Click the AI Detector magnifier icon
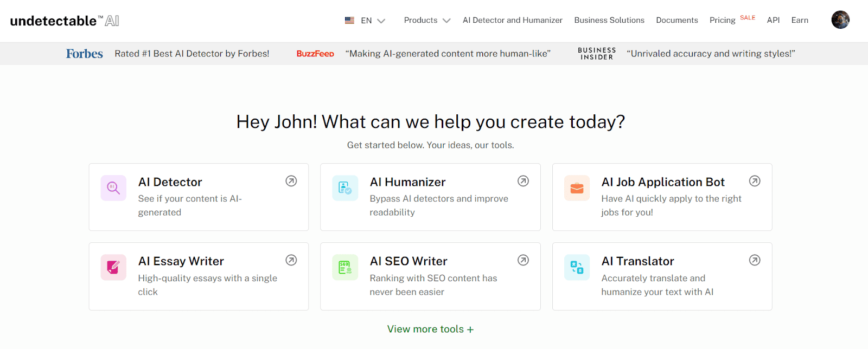The width and height of the screenshot is (868, 349). [x=113, y=188]
